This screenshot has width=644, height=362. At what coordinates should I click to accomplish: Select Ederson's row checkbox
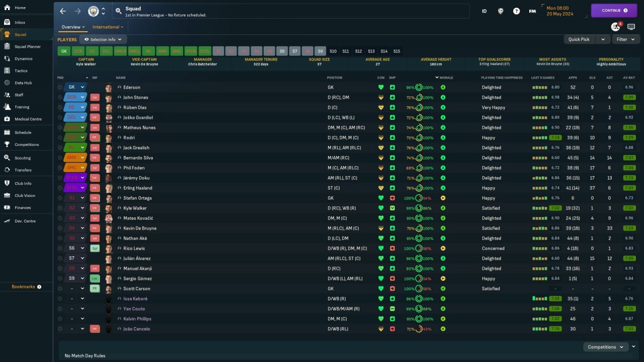click(60, 87)
